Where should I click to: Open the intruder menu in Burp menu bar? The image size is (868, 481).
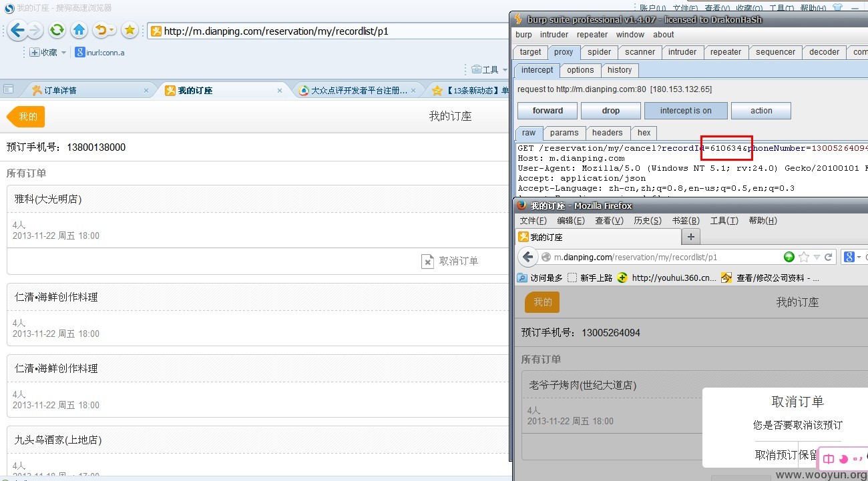pos(554,35)
